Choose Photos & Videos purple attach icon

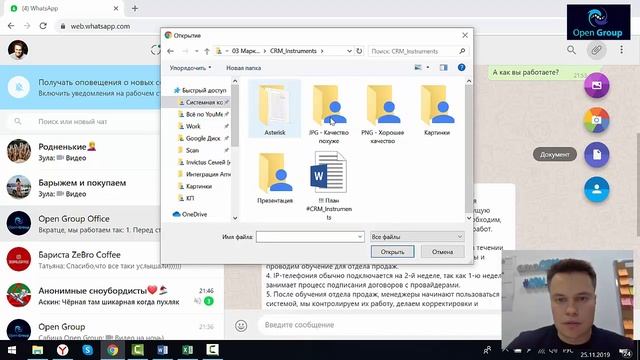[596, 85]
